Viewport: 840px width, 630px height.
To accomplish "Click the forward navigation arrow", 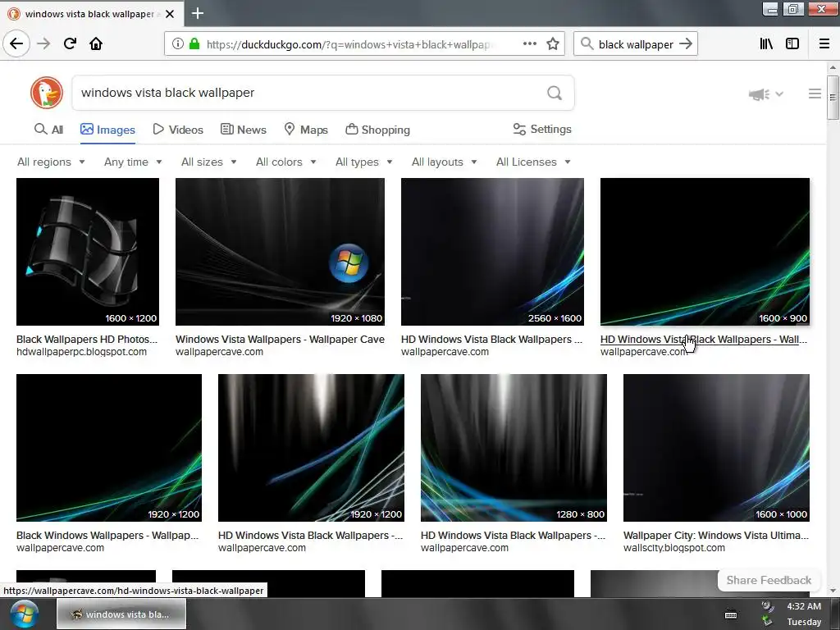I will (43, 43).
